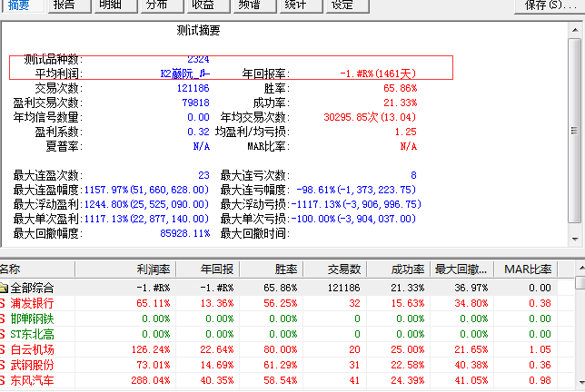The height and width of the screenshot is (392, 585).
Task: Click the folder icon beside 全部综合
Action: (x=4, y=288)
